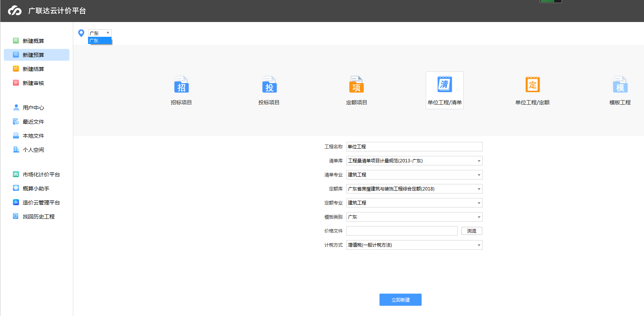Open the region dropdown showing 广东

pos(100,33)
